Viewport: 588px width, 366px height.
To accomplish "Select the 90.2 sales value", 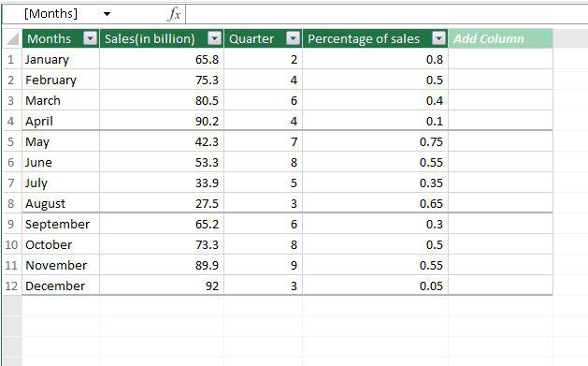I will (162, 121).
